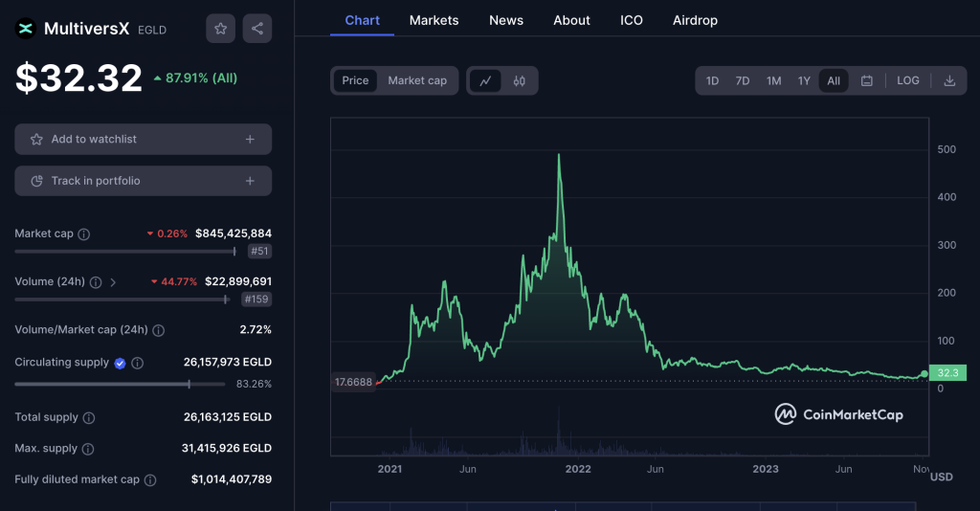Toggle LOG scale on the chart
980x511 pixels.
click(x=908, y=80)
